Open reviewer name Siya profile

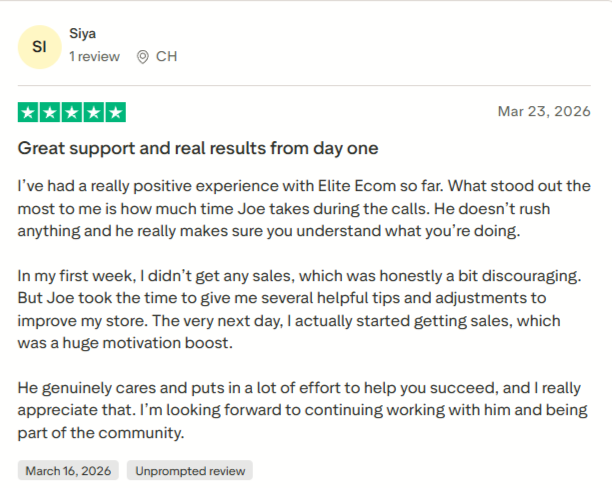click(x=82, y=34)
